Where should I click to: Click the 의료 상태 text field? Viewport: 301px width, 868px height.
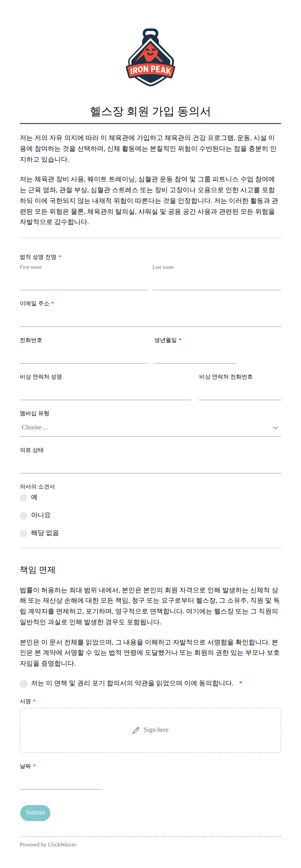[150, 465]
